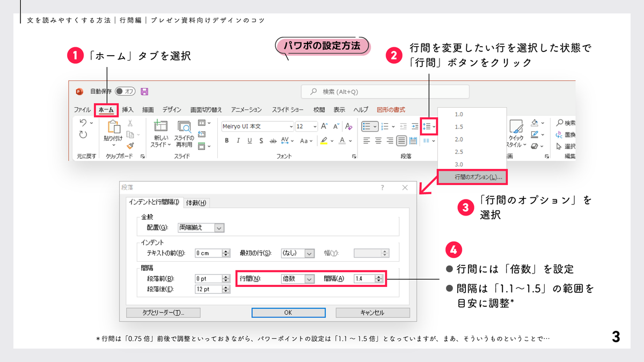Toggle the AutoSave (自動保存) switch
The width and height of the screenshot is (644, 362).
point(125,92)
